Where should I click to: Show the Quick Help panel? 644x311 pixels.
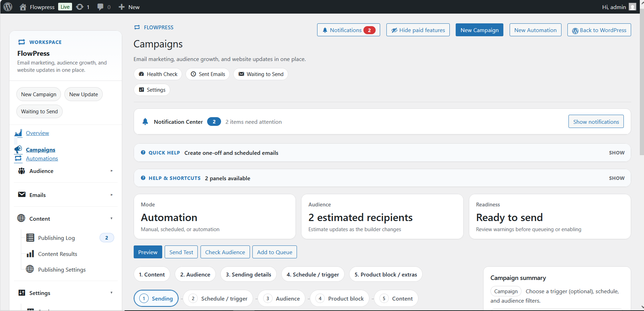click(x=617, y=153)
